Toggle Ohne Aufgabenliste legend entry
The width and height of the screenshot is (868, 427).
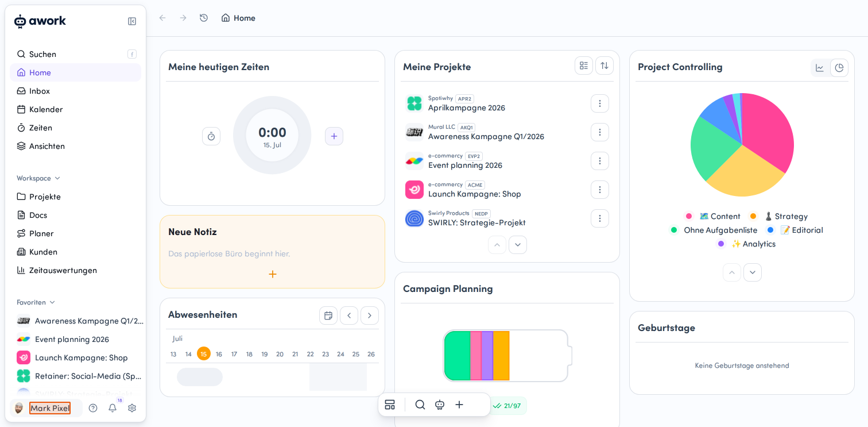point(714,230)
